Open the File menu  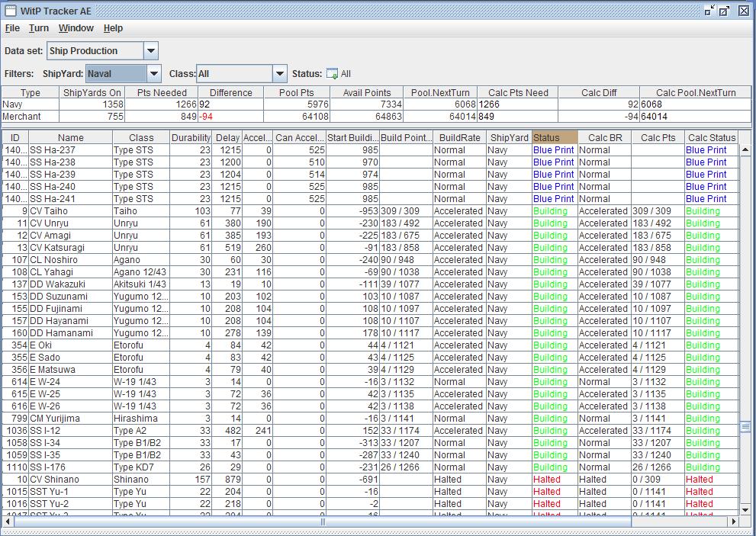click(12, 28)
